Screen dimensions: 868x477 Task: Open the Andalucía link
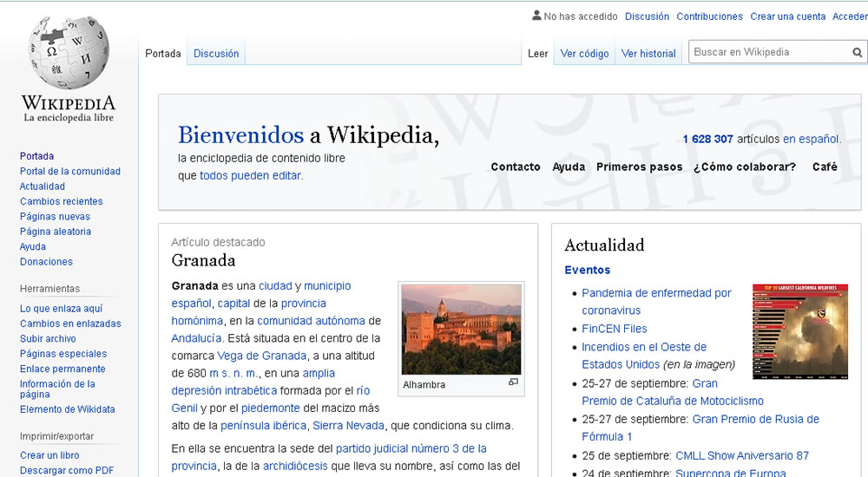[x=197, y=338]
